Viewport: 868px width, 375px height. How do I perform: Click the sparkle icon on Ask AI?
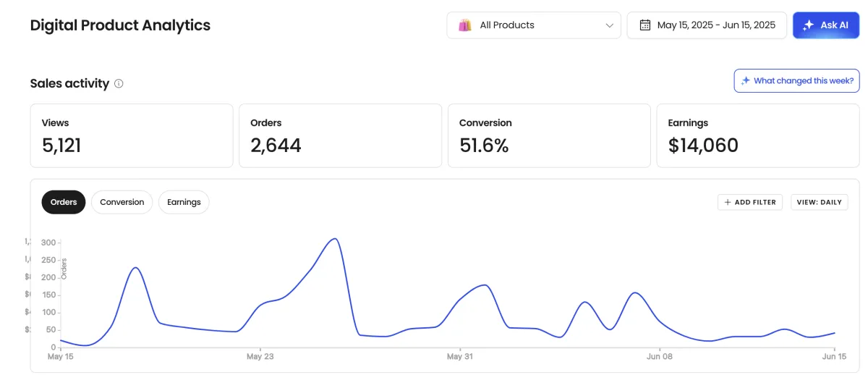point(808,25)
